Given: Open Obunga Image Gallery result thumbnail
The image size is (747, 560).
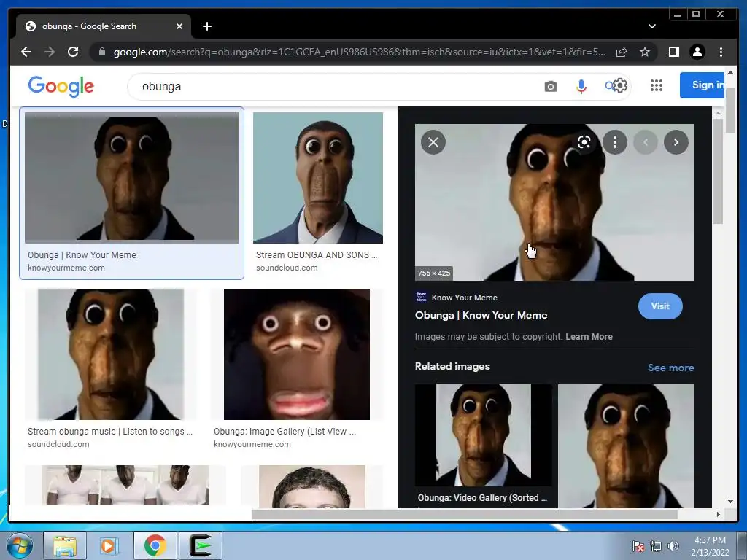Looking at the screenshot, I should click(x=297, y=354).
